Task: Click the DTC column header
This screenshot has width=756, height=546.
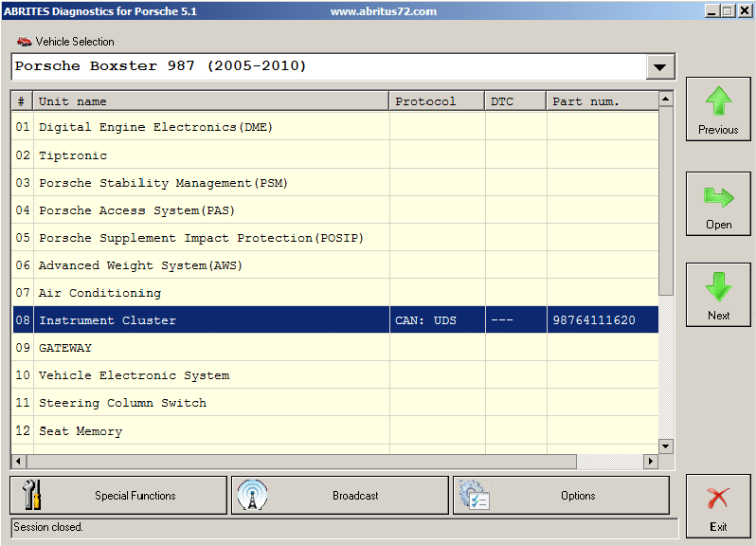Action: click(x=514, y=101)
